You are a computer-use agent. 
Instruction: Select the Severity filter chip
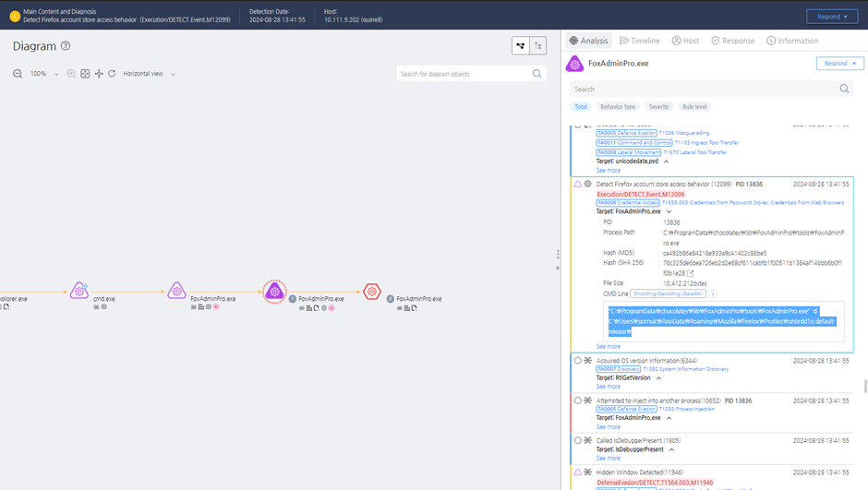(x=658, y=107)
